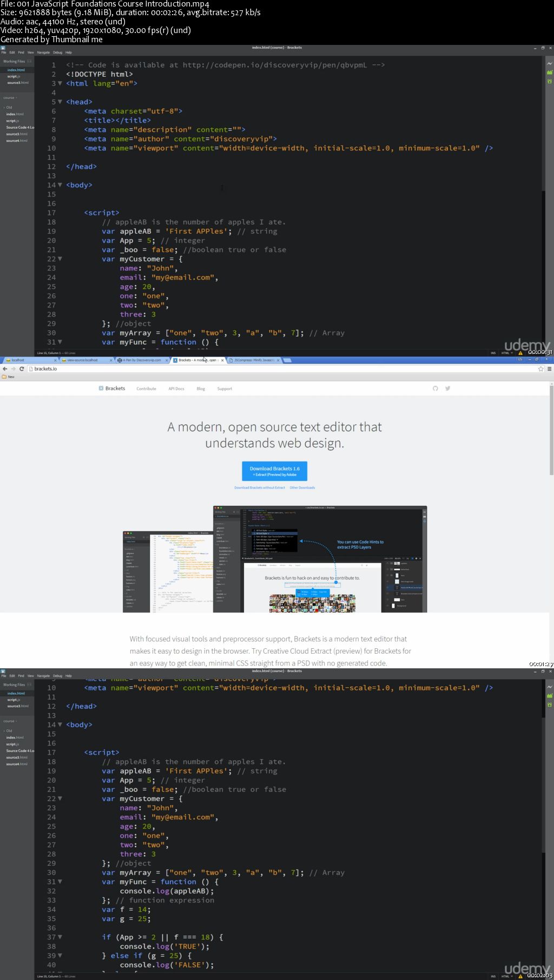Open Extension Manager icon in top Brackets window
This screenshot has height=980, width=554.
point(550,72)
